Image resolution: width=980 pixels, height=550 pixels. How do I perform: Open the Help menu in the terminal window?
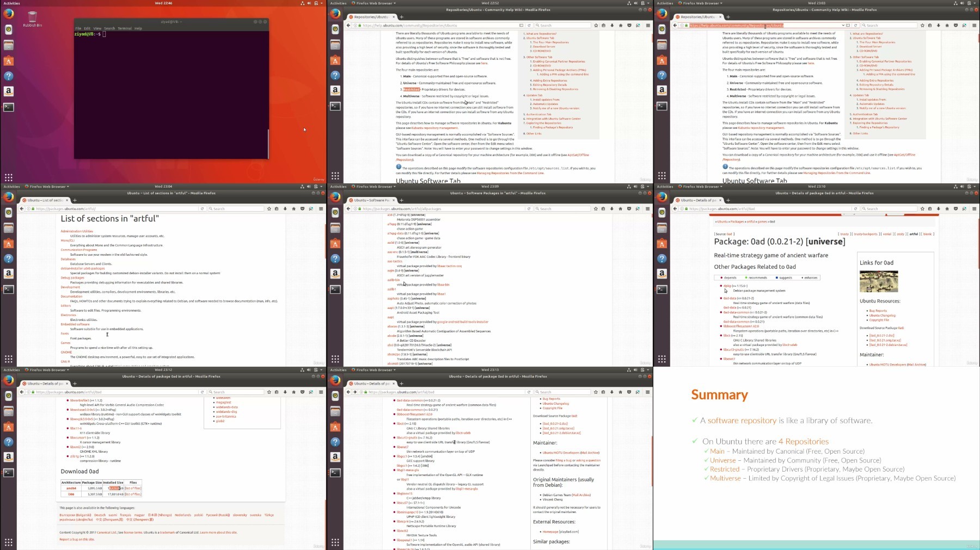pos(138,28)
